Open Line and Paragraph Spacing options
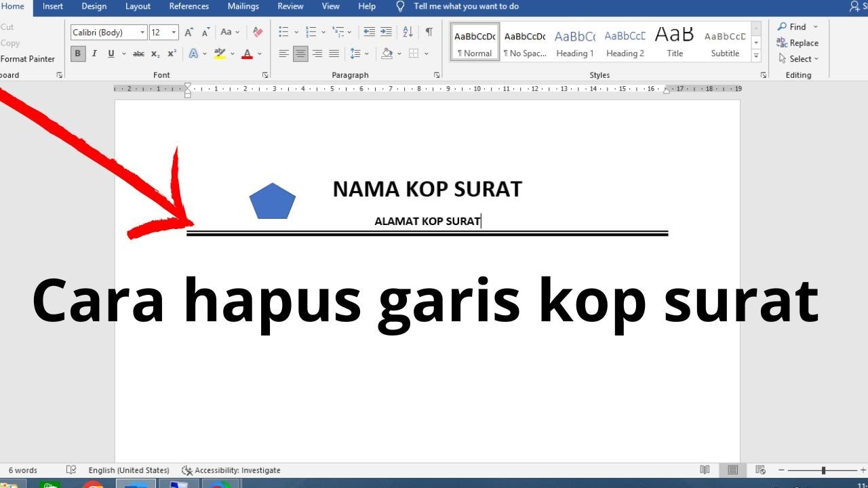Screen dimensions: 868x488 (x=355, y=54)
